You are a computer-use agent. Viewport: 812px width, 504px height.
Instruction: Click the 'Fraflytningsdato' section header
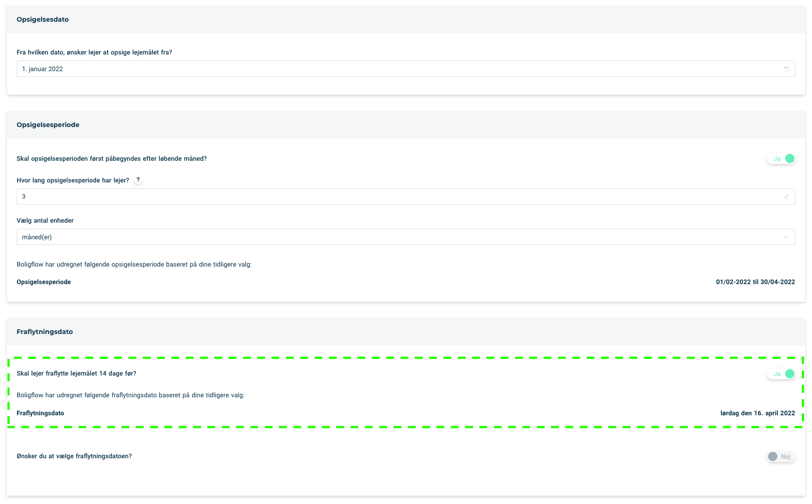[x=406, y=332]
